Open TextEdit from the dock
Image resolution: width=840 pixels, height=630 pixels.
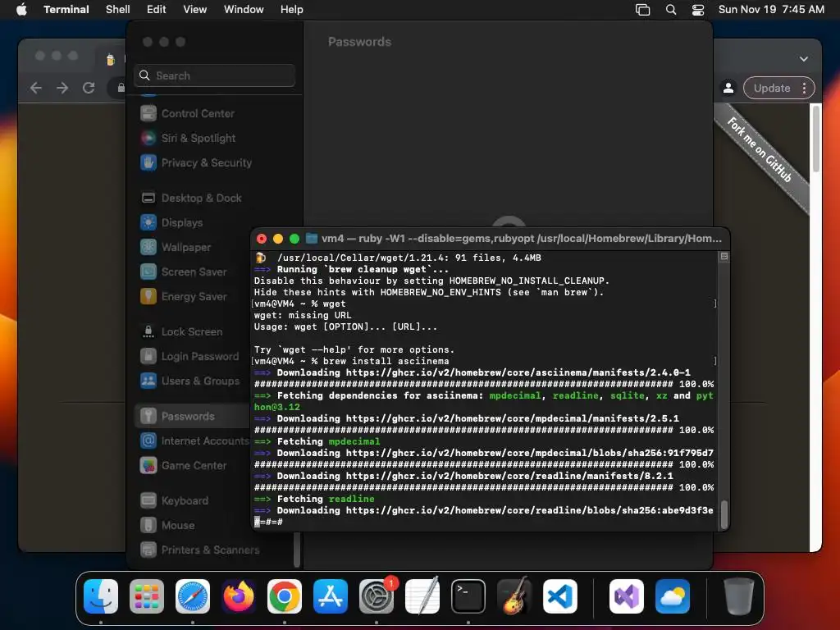click(x=422, y=596)
